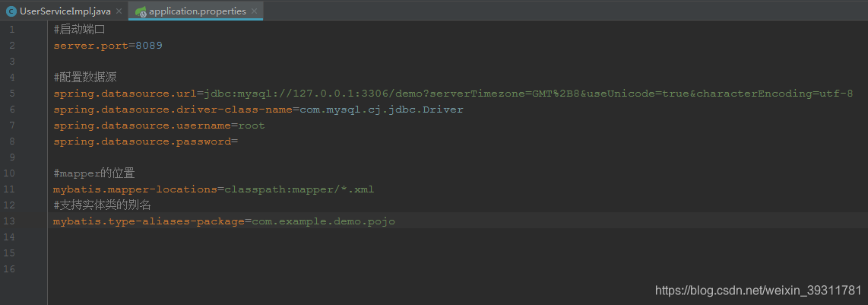
Task: Click com.mysql.cj.jdbc.Driver value
Action: 382,110
